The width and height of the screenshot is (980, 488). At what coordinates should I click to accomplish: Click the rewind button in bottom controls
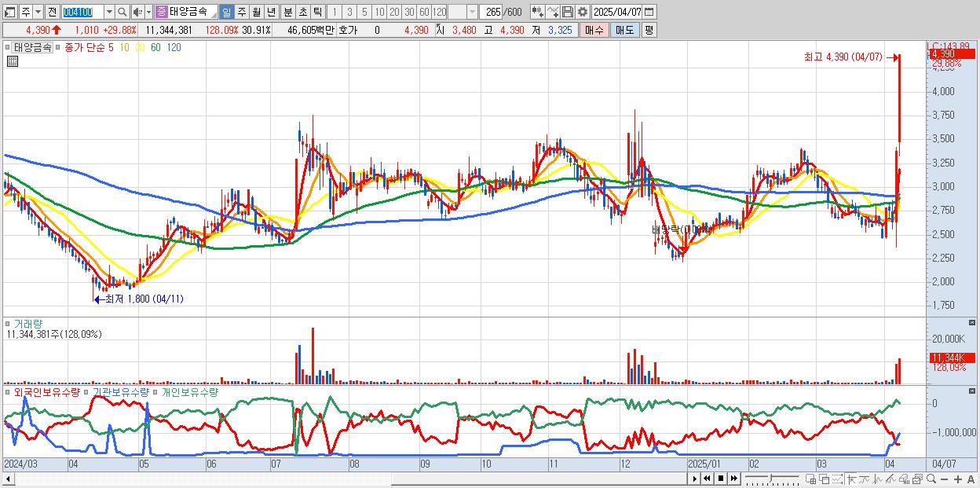point(707,479)
